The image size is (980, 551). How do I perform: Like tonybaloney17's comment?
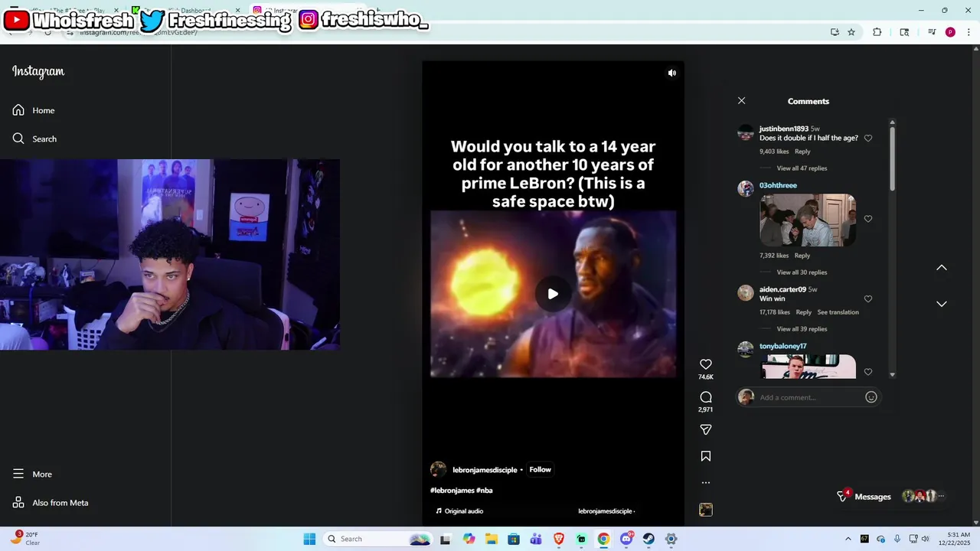tap(868, 372)
